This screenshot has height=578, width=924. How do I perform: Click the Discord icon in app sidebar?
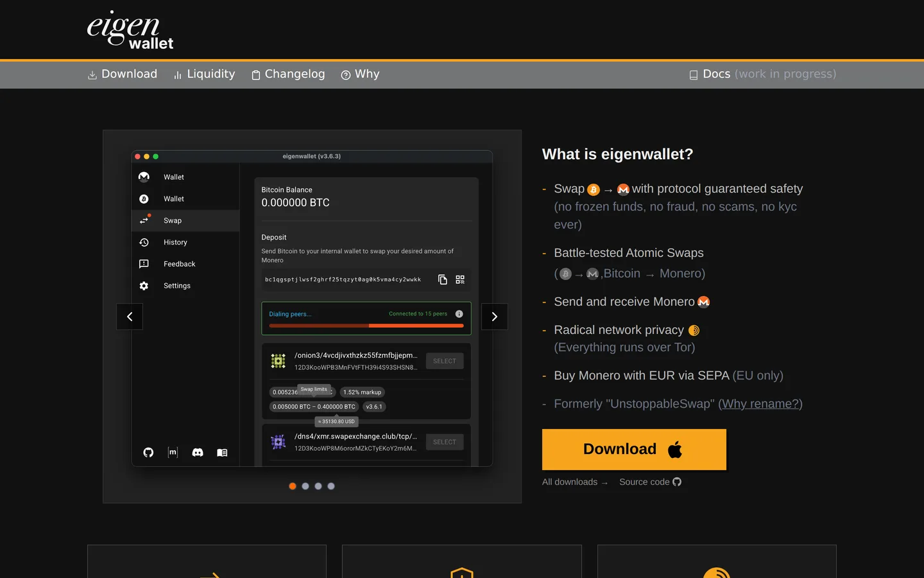click(x=198, y=453)
